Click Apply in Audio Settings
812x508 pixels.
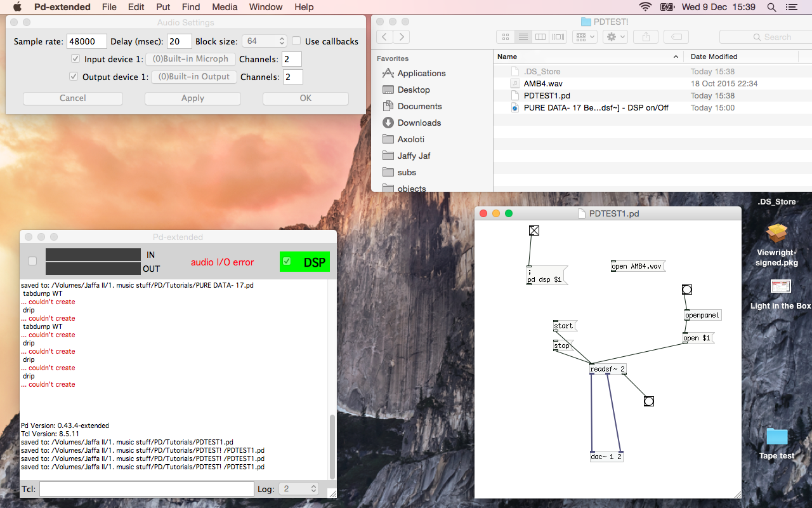193,98
